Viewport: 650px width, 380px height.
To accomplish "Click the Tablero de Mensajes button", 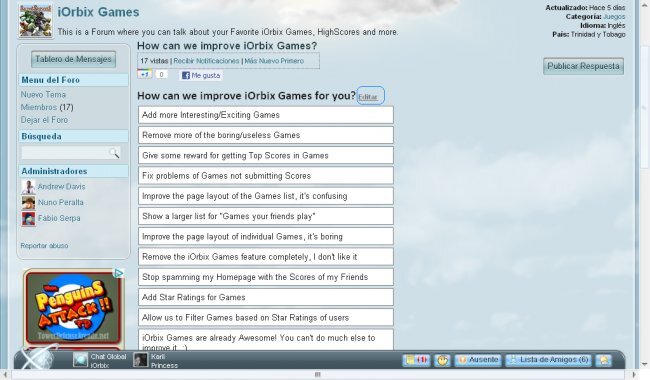I will 73,59.
